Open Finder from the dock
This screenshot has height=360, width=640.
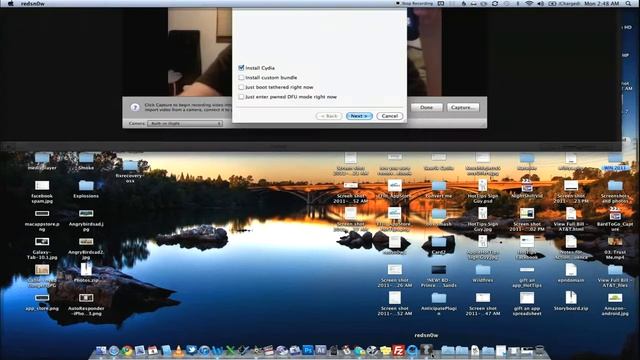(101, 350)
